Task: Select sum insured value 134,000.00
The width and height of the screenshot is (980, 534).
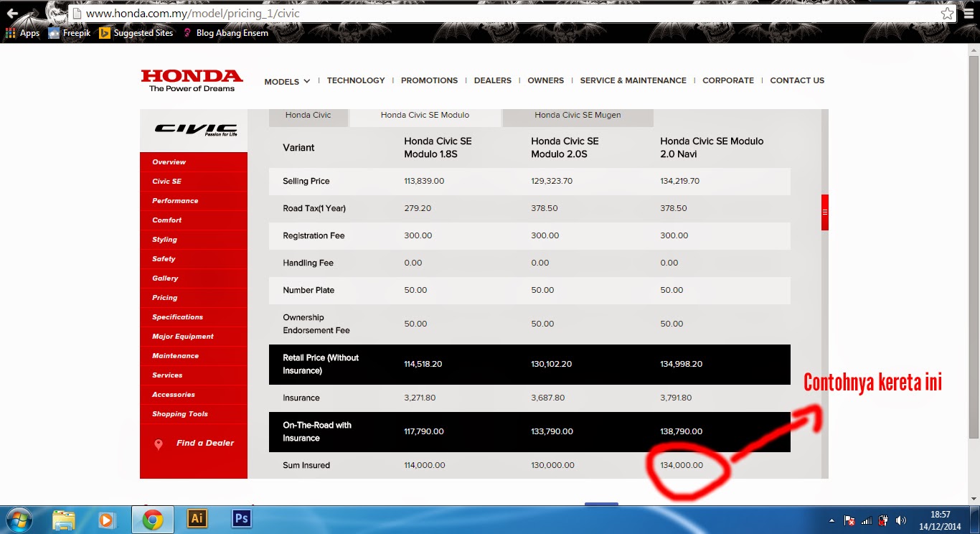Action: 682,465
